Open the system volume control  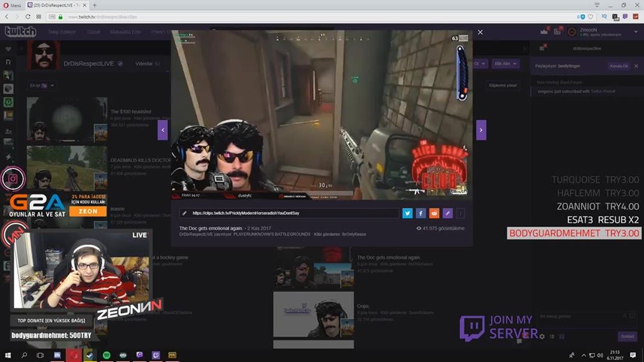pyautogui.click(x=600, y=355)
